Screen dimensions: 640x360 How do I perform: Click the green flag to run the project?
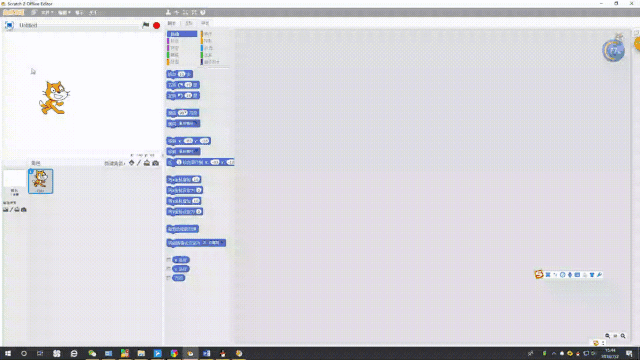pyautogui.click(x=145, y=25)
